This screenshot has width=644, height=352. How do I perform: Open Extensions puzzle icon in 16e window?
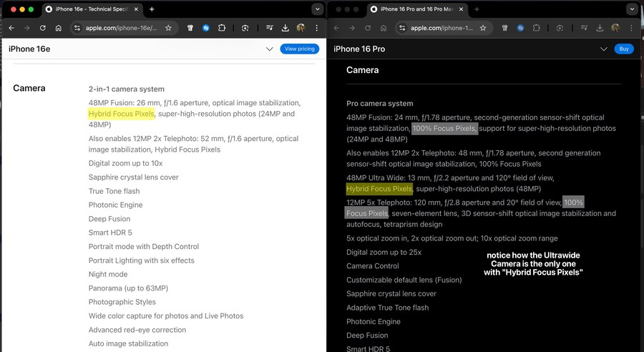(x=222, y=28)
